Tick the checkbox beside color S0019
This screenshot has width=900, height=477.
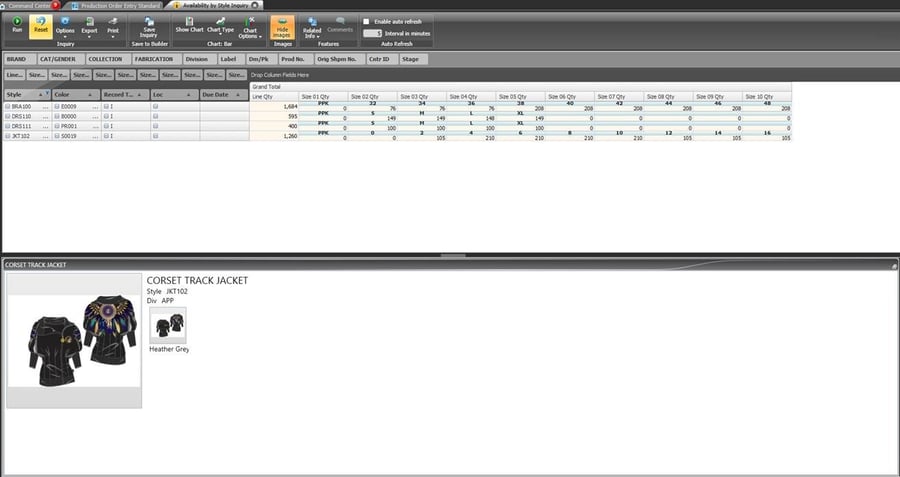tap(57, 136)
